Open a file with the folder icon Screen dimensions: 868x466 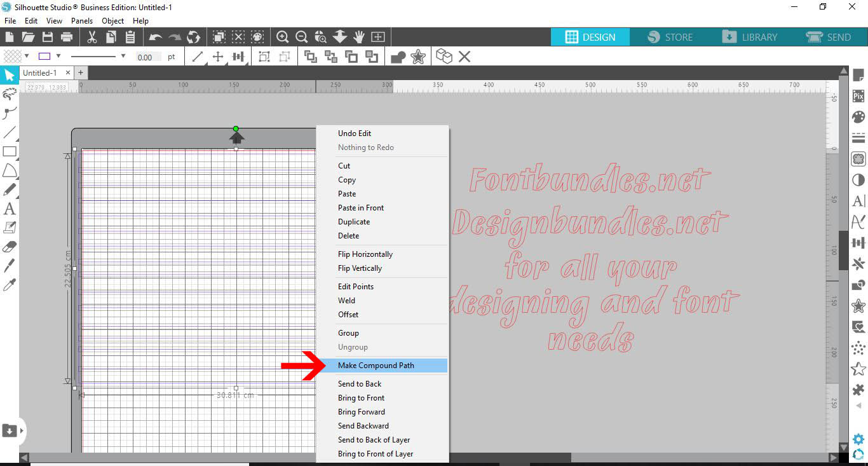click(x=28, y=37)
